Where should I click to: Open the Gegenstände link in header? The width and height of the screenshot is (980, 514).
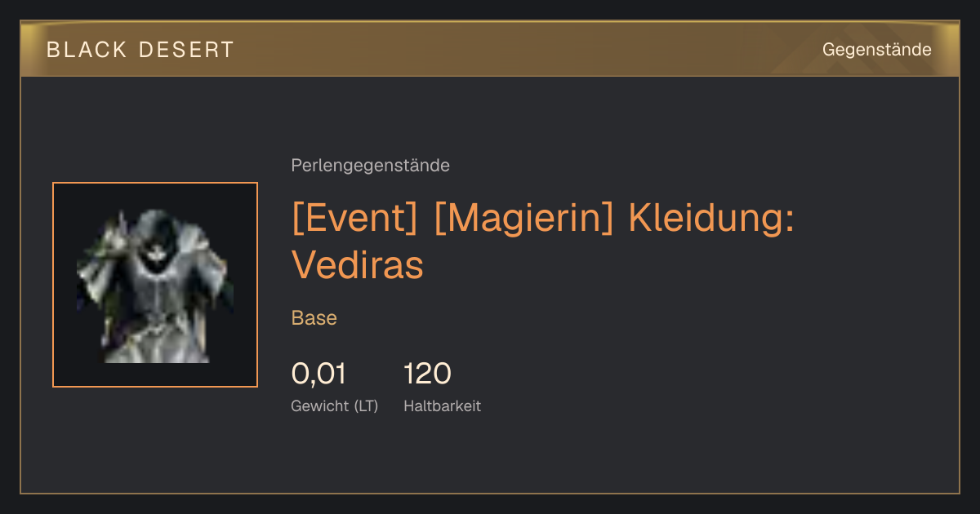pos(876,49)
